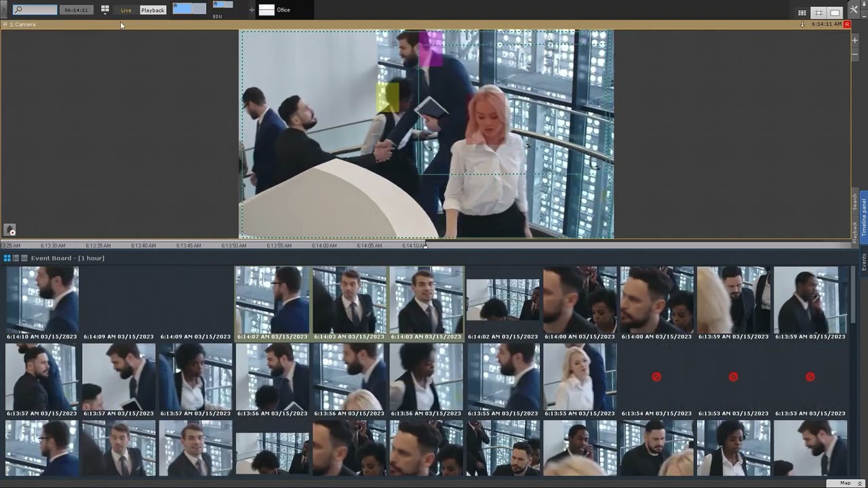
Task: Click the download arrow icon in camera header
Action: pos(803,24)
